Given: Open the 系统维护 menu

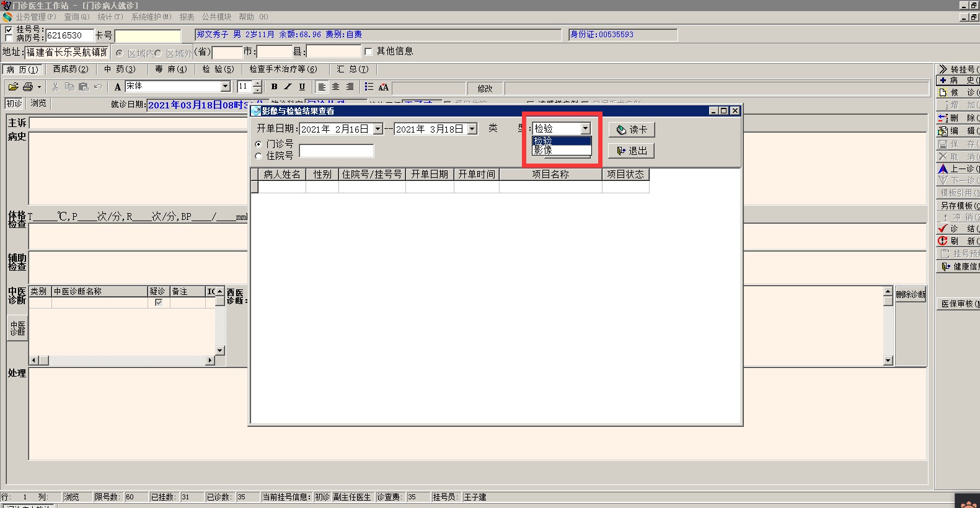Looking at the screenshot, I should pyautogui.click(x=151, y=17).
